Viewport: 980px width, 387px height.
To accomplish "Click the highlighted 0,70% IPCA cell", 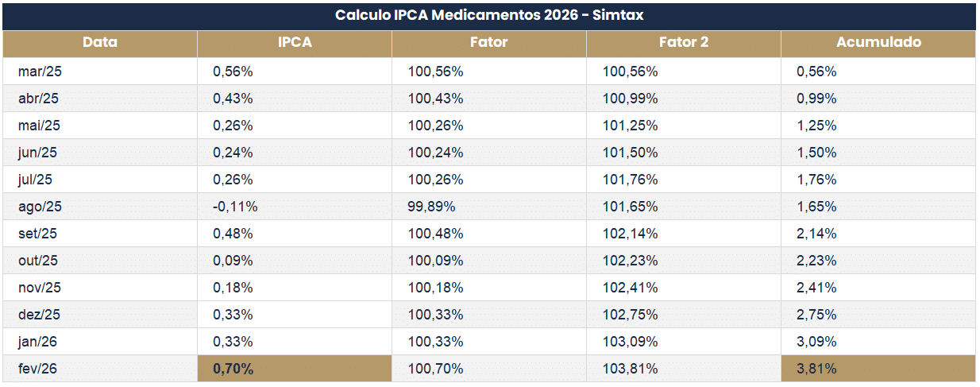I will point(233,369).
